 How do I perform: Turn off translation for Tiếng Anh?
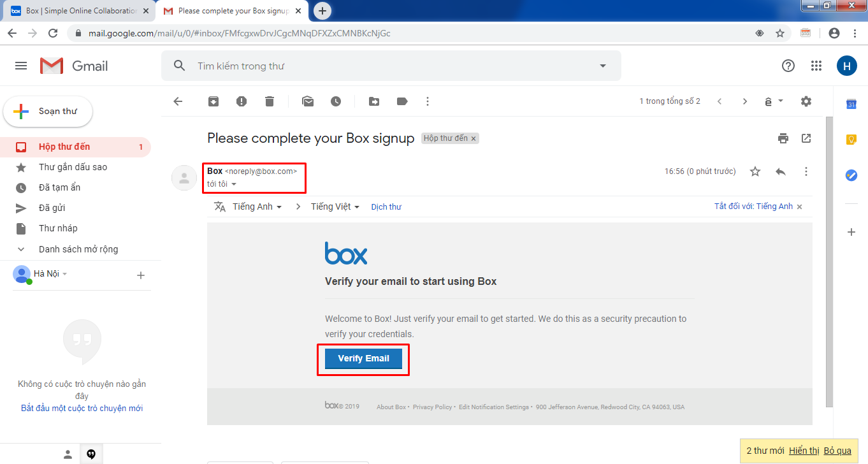753,207
